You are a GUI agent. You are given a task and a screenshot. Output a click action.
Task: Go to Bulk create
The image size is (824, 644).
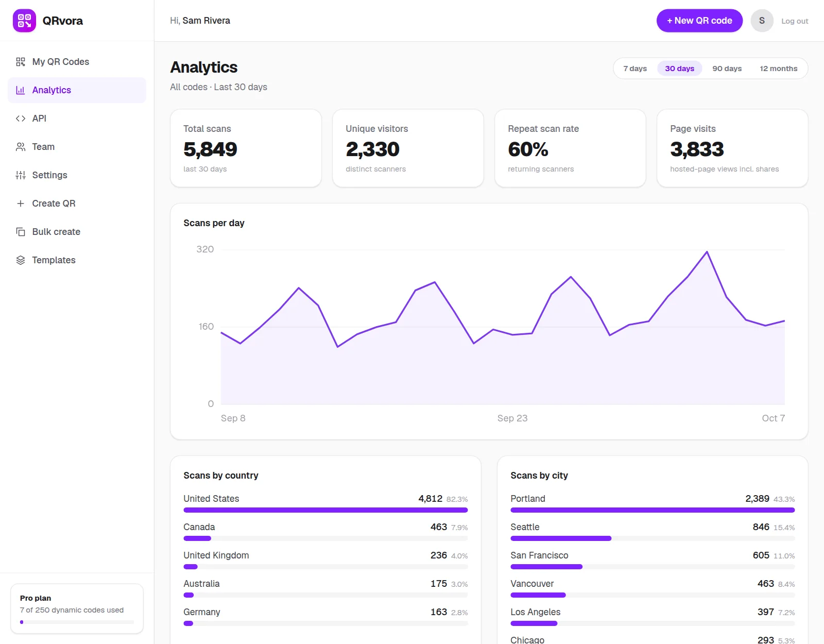click(x=77, y=232)
